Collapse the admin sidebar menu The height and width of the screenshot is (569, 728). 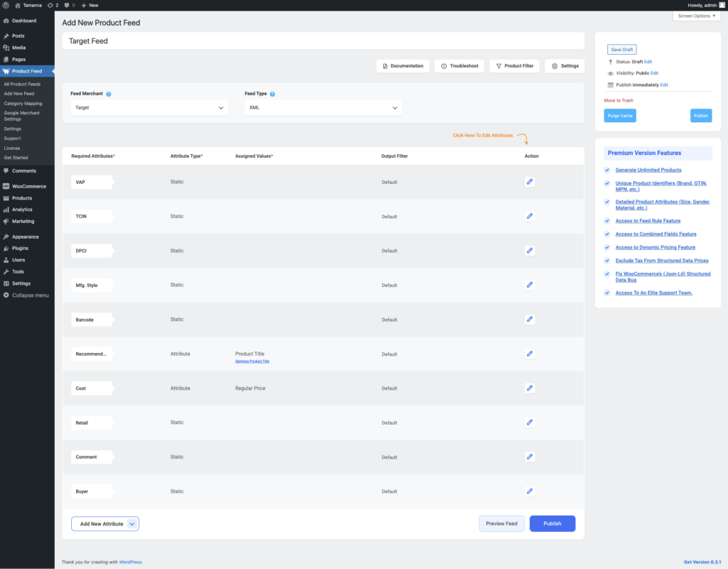pos(27,295)
